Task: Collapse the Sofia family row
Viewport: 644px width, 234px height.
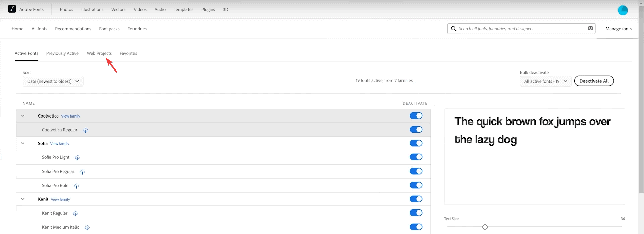Action: 23,143
